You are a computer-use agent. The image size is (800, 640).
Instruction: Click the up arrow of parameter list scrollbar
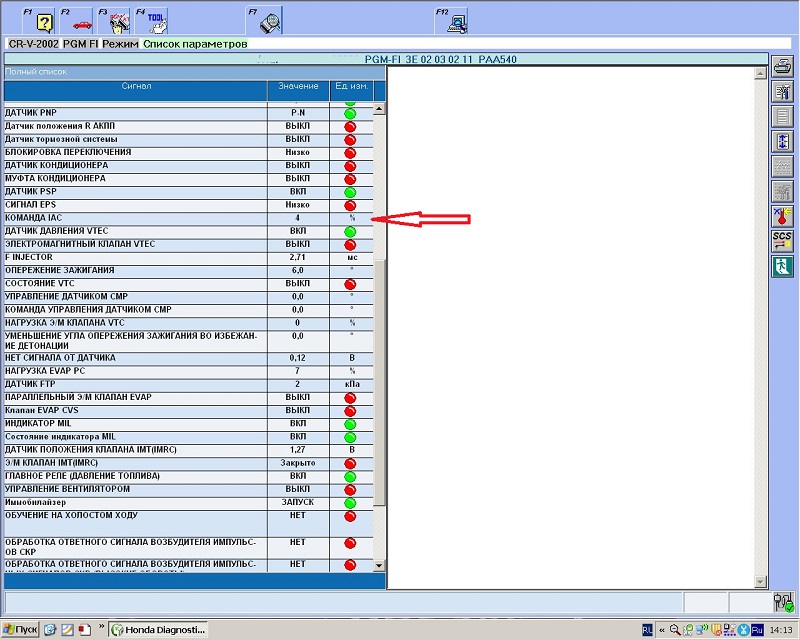coord(379,109)
